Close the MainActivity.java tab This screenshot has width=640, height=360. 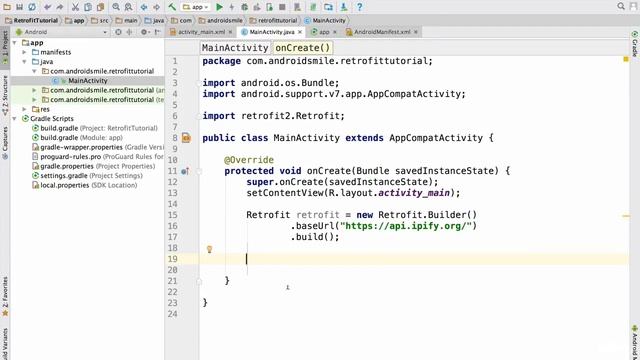click(x=300, y=32)
